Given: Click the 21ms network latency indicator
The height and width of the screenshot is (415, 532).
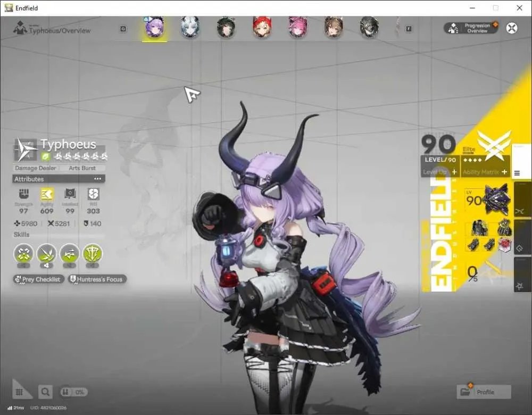Looking at the screenshot, I should 15,408.
